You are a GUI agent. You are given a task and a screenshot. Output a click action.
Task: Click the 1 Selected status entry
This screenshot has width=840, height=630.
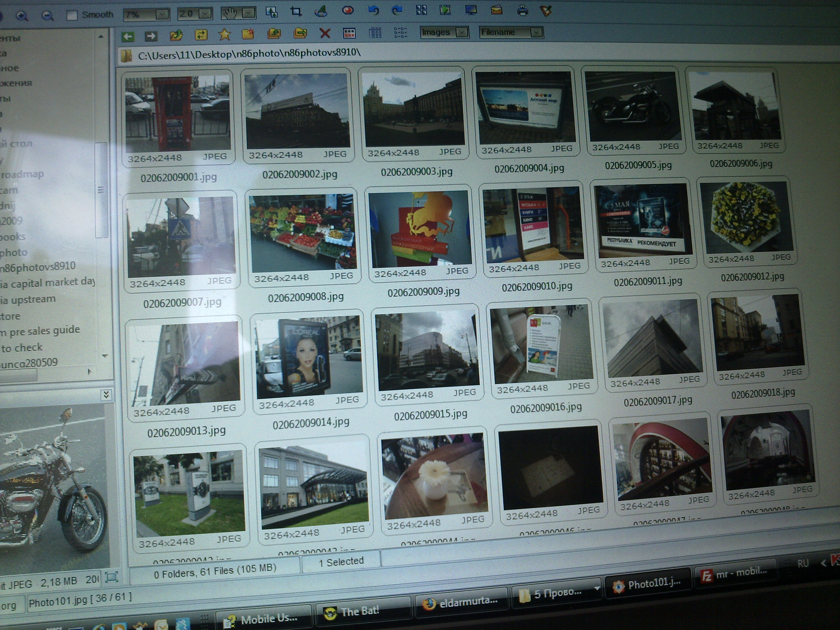click(x=341, y=562)
